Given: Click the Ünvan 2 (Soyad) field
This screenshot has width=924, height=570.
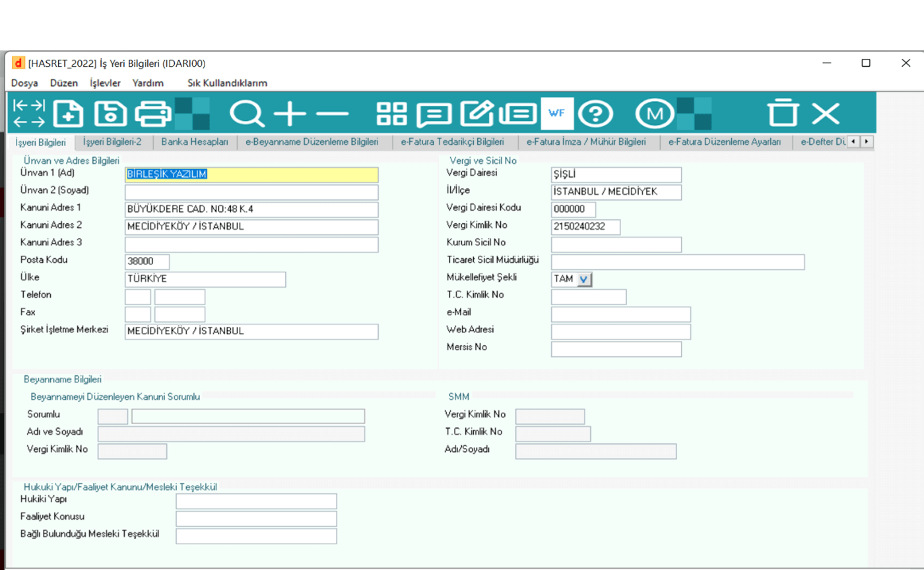Looking at the screenshot, I should click(251, 192).
